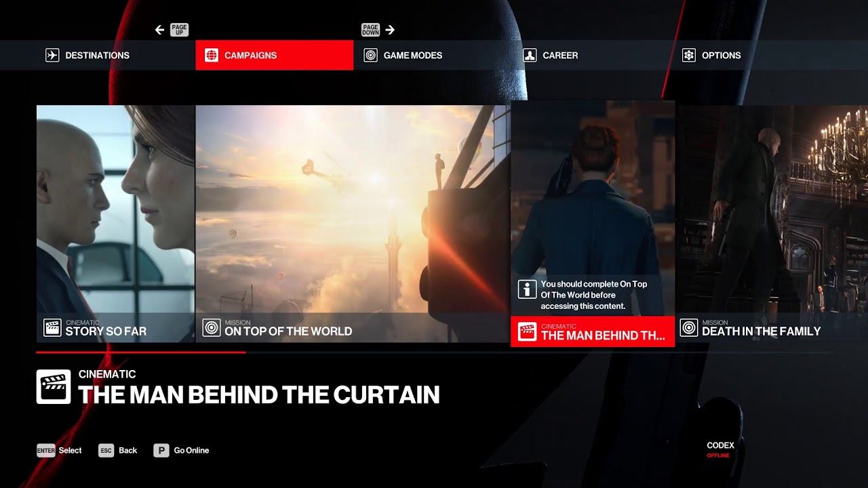Click the clapperboard icon on Story So Far
The image size is (868, 488).
pyautogui.click(x=52, y=328)
